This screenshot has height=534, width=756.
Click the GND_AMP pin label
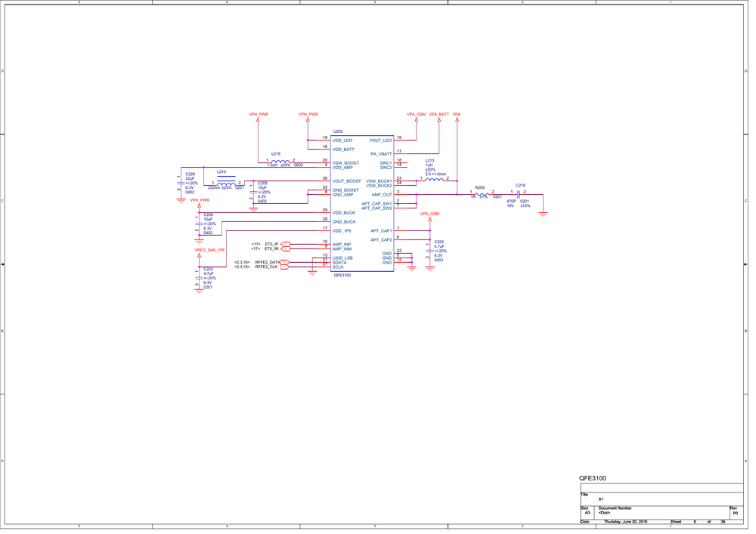[342, 195]
